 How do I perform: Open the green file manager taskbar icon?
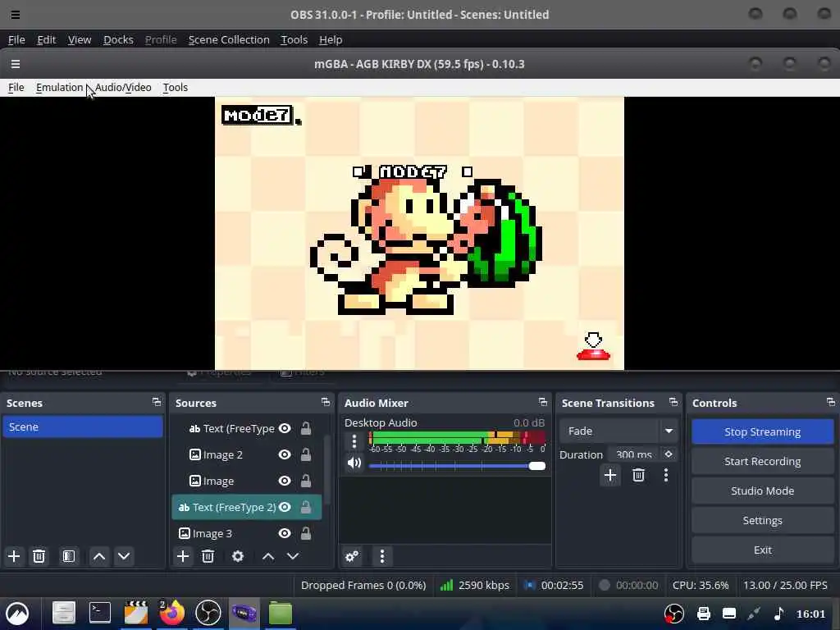(x=281, y=612)
